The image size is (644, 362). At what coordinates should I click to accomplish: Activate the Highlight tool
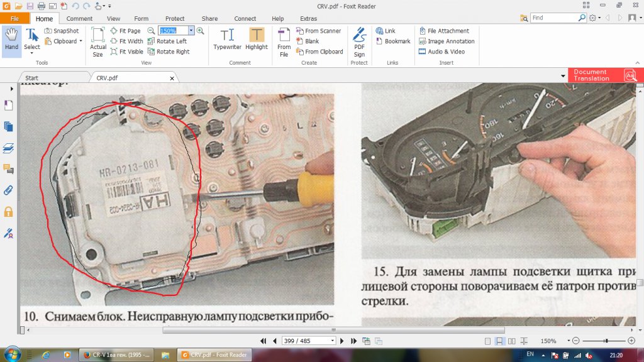coord(257,40)
